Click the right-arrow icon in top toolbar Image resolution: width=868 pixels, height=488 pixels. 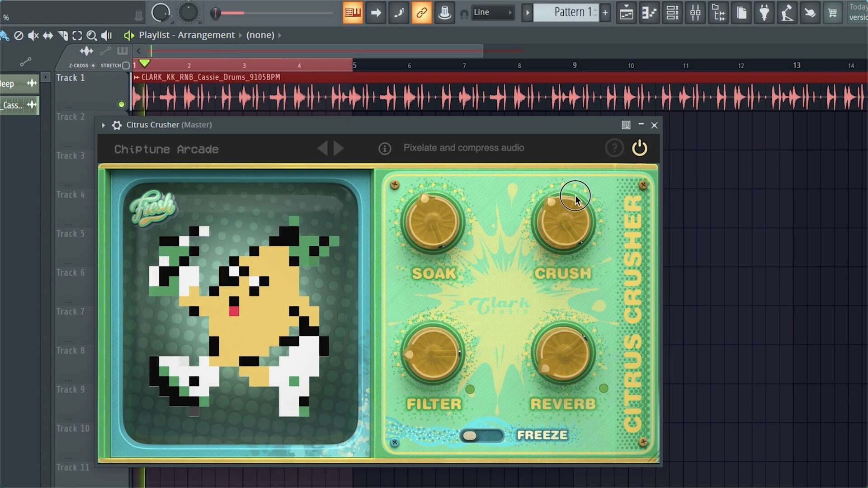pos(376,13)
